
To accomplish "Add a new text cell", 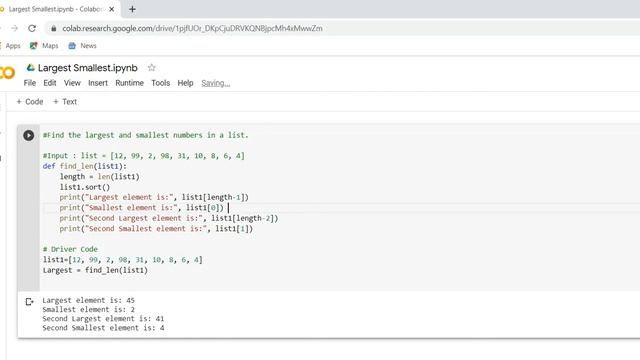I will pos(65,102).
